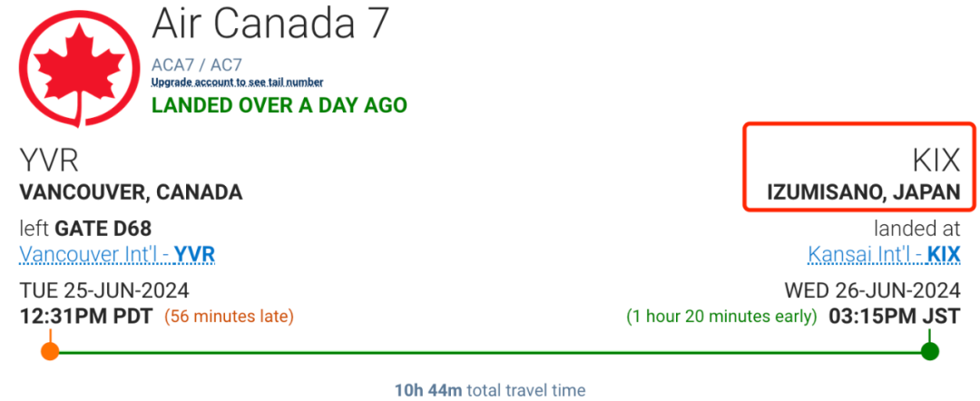Click Upgrade account to see tail number
The height and width of the screenshot is (401, 980).
point(238,83)
